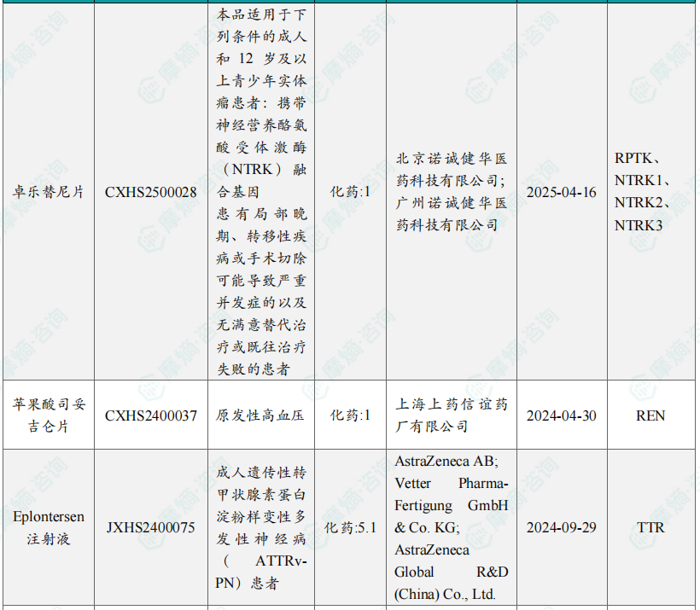700x610 pixels.
Task: Click target cell REN
Action: 650,415
